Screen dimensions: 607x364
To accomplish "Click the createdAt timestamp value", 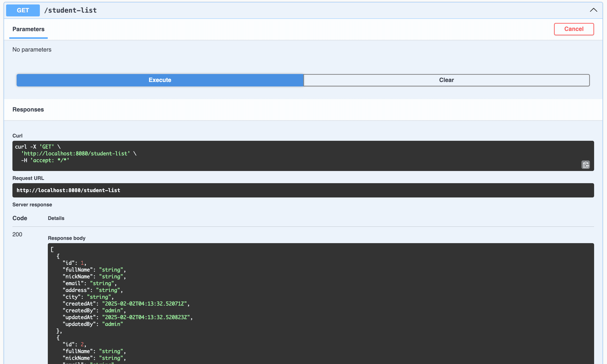I will click(x=144, y=304).
